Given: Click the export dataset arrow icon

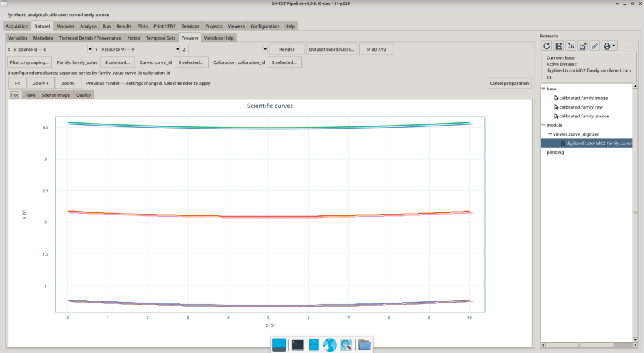Looking at the screenshot, I should 583,46.
